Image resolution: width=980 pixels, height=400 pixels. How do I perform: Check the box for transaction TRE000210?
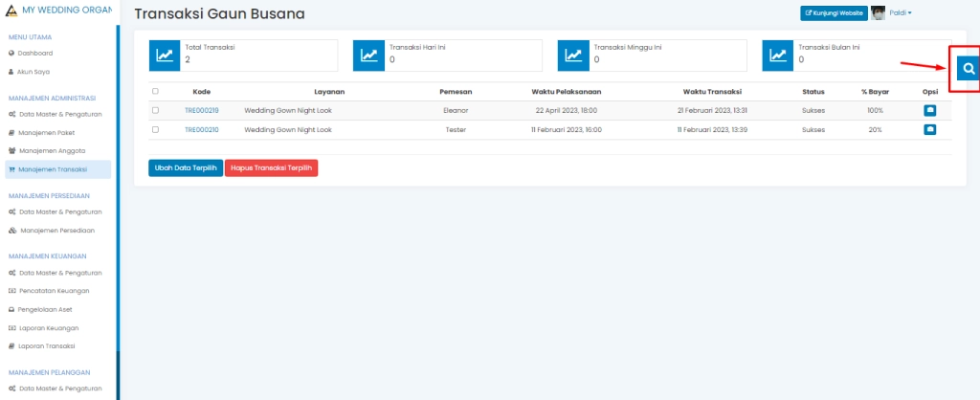pos(155,129)
